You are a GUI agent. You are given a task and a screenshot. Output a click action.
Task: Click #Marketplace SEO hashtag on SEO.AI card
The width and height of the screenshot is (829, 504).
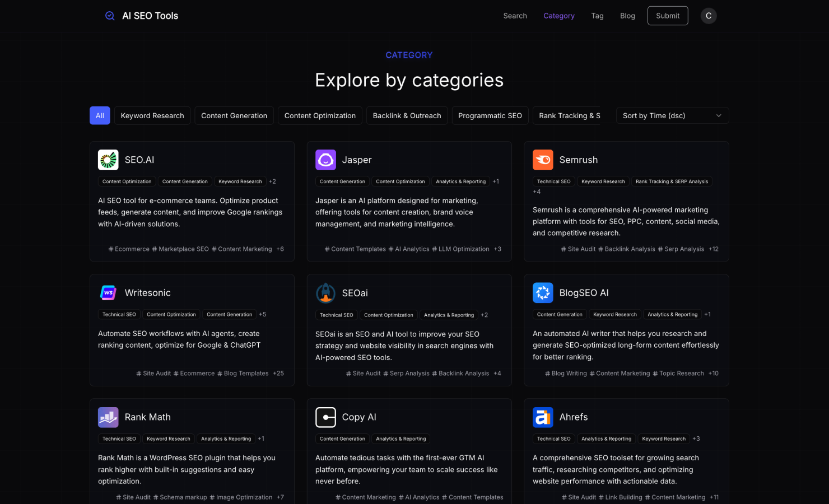(180, 249)
